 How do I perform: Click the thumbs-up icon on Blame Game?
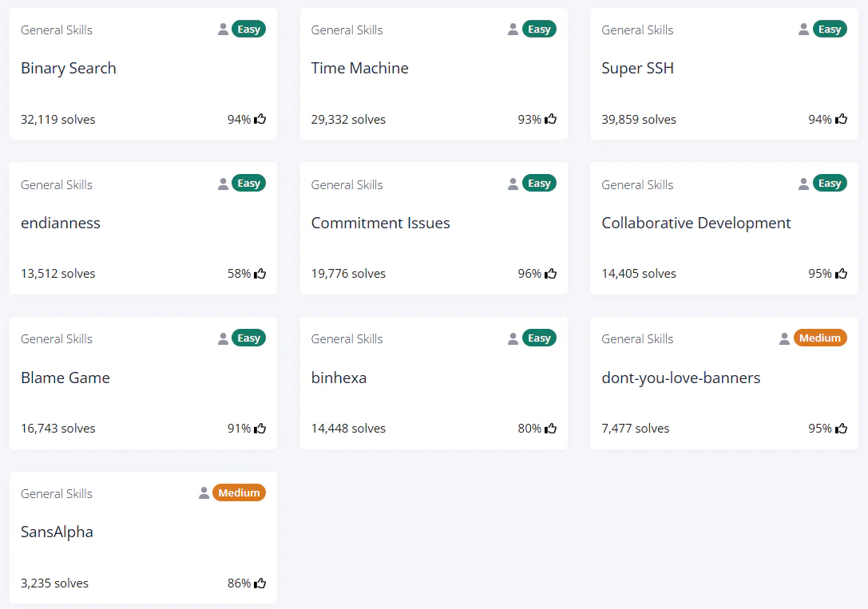pyautogui.click(x=260, y=428)
